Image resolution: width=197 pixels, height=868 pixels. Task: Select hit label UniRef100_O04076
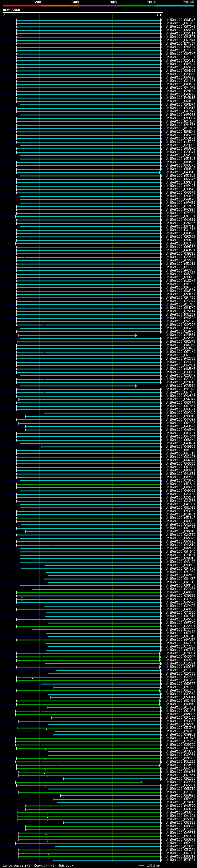pos(180,88)
